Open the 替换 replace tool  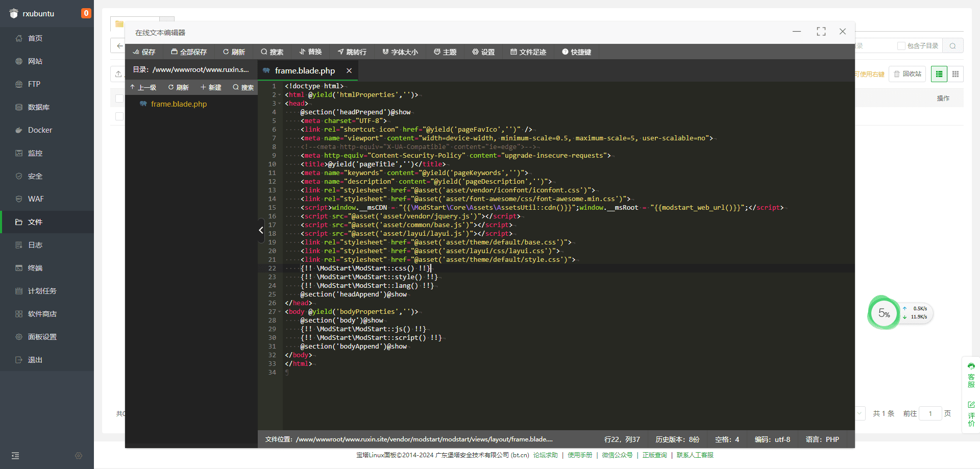coord(310,52)
